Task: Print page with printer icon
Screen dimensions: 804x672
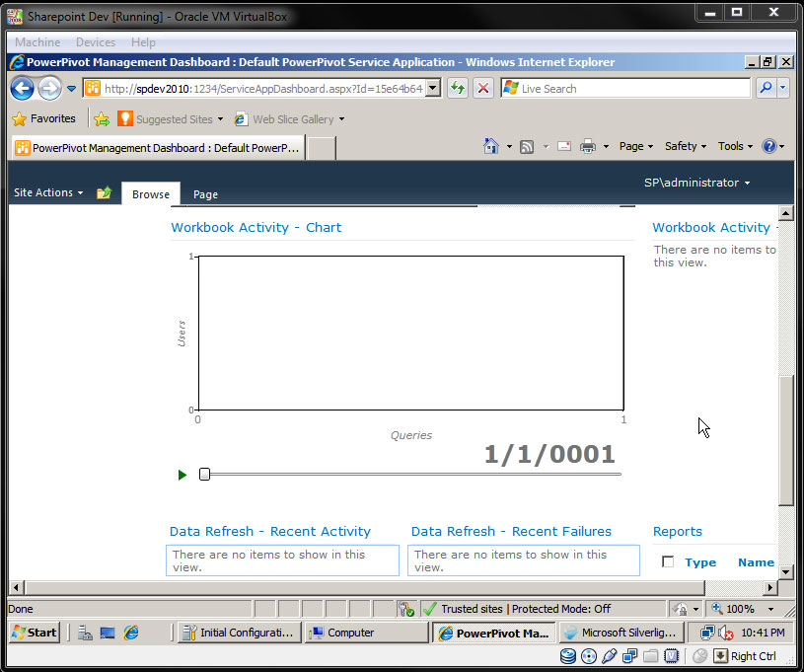Action: pyautogui.click(x=588, y=147)
